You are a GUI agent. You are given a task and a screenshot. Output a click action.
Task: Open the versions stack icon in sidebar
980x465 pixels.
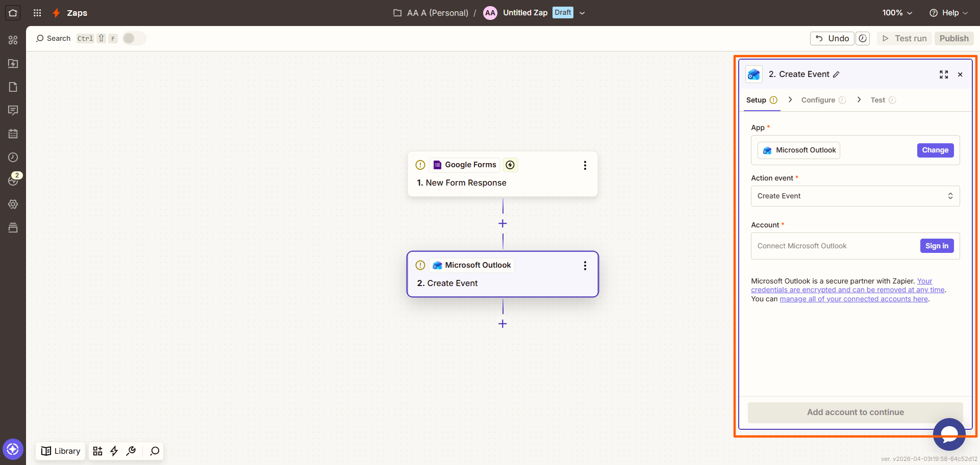13,227
